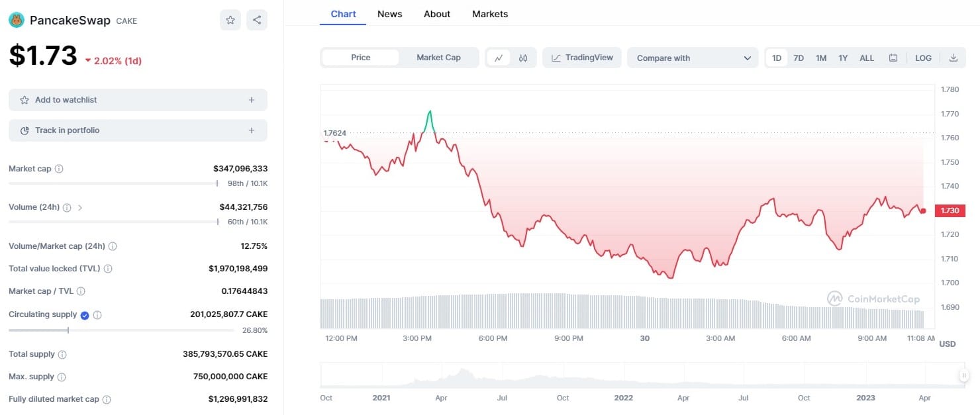Open the Compare with dropdown
Viewport: 980px width, 415px height.
click(x=692, y=58)
